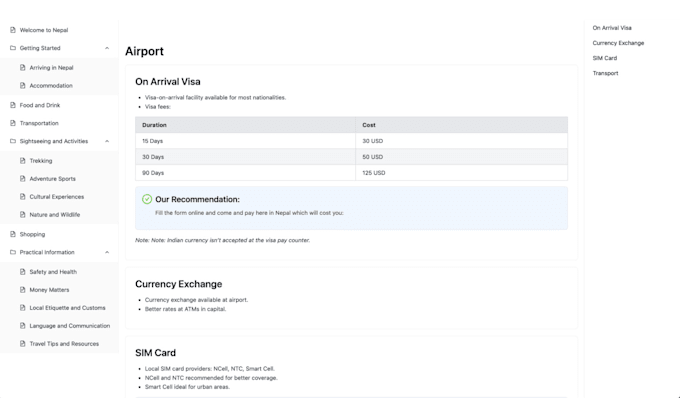Click the folder icon next to Practical Information

pos(13,252)
